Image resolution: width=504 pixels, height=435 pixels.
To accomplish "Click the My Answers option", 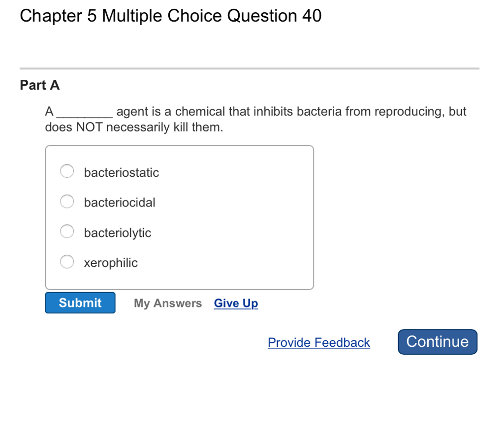I will (168, 303).
